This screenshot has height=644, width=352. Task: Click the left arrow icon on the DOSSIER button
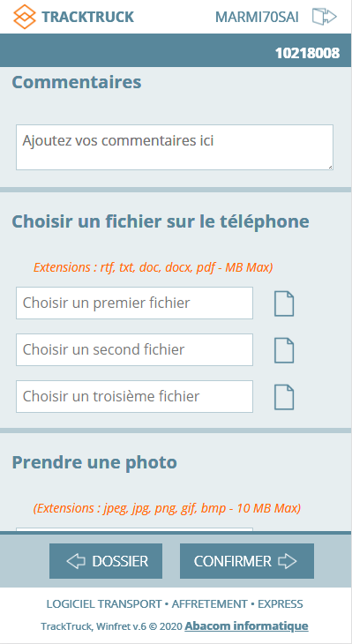point(76,561)
